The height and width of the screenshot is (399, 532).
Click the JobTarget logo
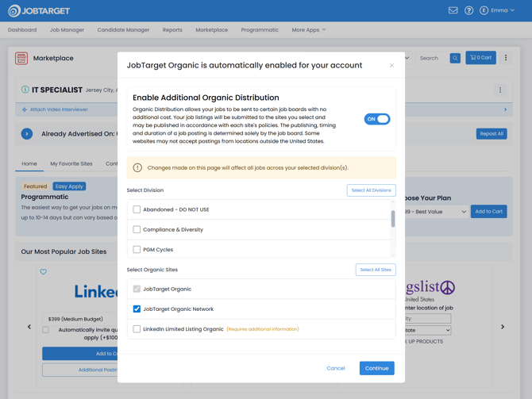point(39,10)
